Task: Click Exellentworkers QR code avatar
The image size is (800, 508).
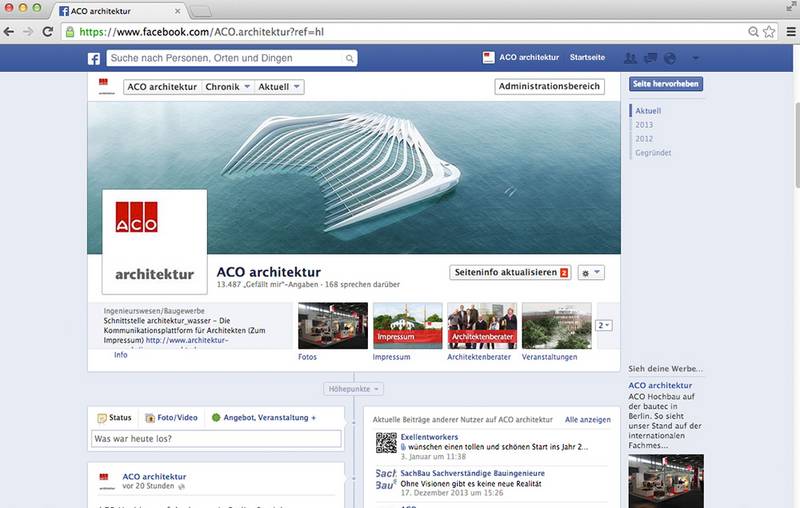Action: tap(386, 443)
